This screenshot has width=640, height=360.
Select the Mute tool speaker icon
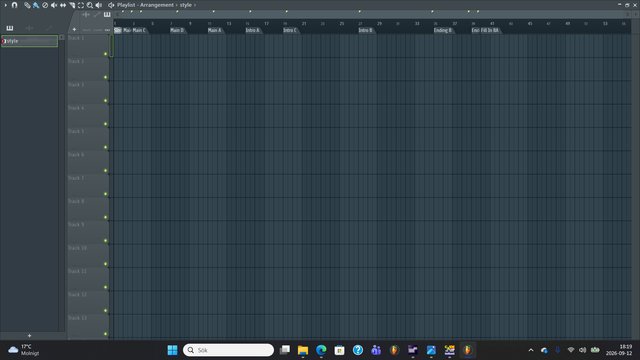point(54,5)
